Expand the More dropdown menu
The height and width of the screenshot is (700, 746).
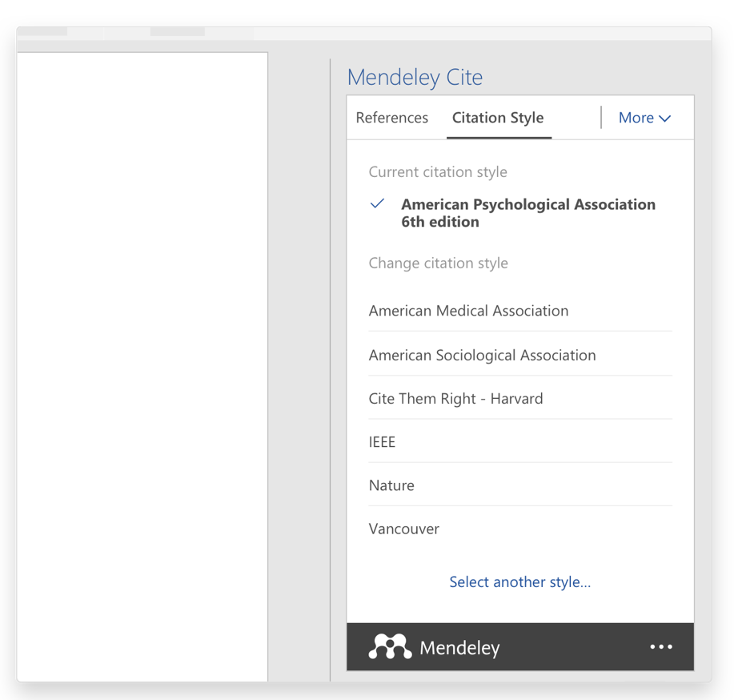point(644,118)
